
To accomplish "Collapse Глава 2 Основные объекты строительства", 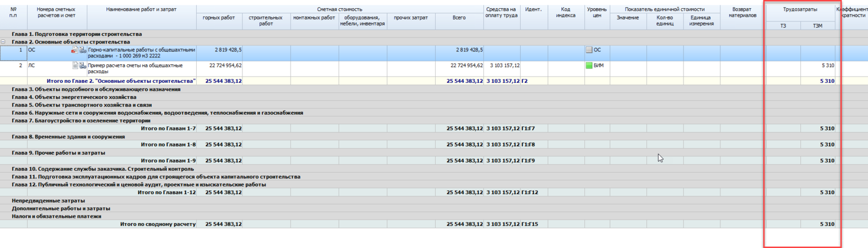I will [3, 42].
